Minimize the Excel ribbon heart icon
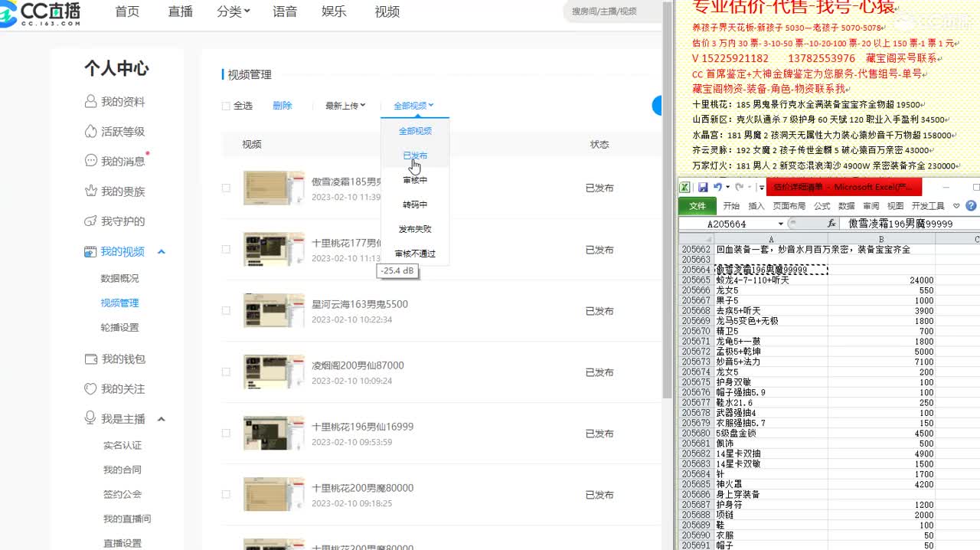980x550 pixels. [957, 206]
